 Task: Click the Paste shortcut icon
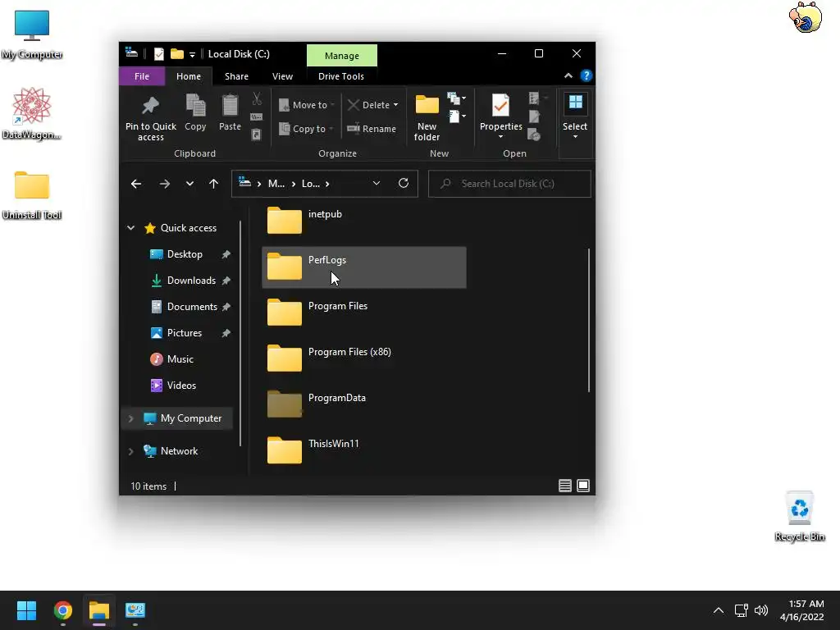257,135
